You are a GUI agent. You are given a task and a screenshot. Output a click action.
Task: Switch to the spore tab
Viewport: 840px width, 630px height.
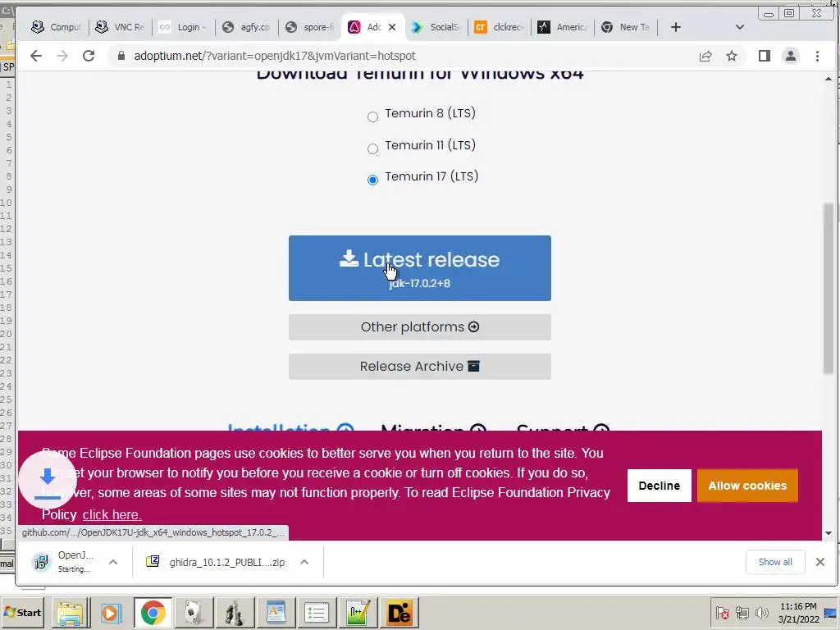(x=309, y=27)
